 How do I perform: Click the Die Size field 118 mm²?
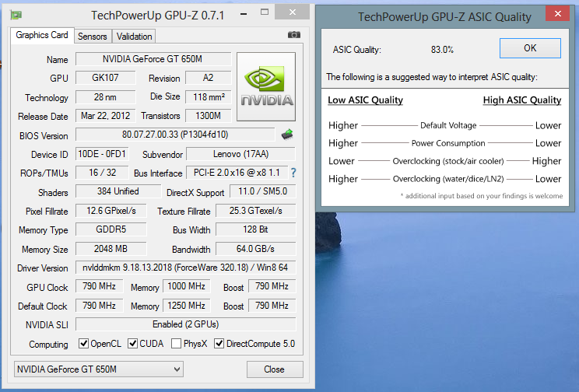pyautogui.click(x=209, y=97)
